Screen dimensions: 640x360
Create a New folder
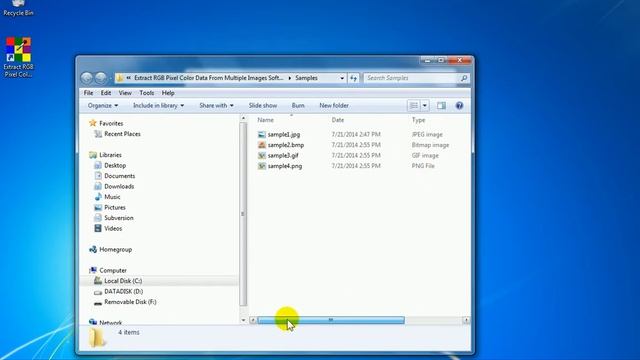pos(334,106)
